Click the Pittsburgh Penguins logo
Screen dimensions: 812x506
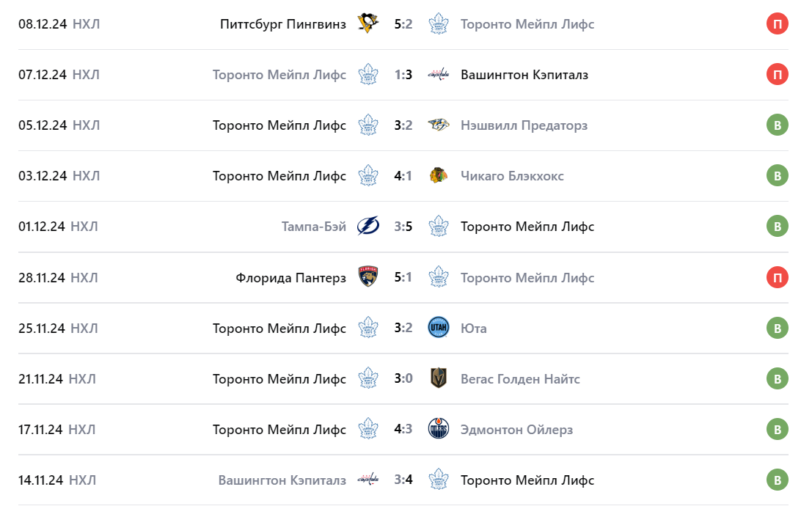click(x=367, y=23)
